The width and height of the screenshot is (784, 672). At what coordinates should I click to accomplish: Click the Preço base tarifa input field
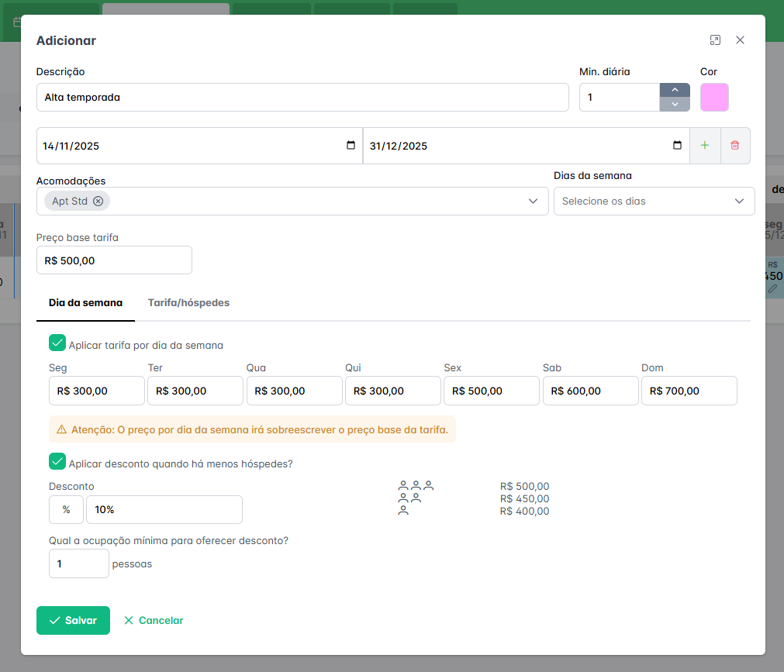(x=114, y=260)
